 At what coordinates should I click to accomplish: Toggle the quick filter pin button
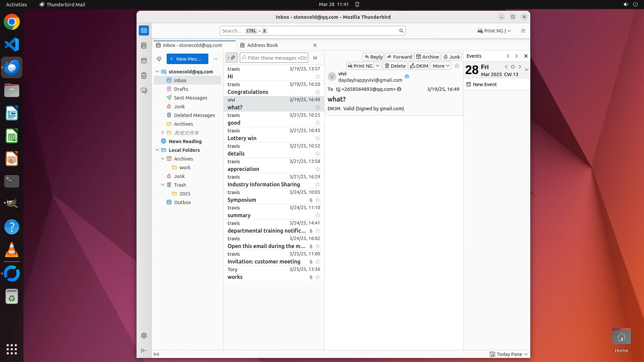pos(232,58)
